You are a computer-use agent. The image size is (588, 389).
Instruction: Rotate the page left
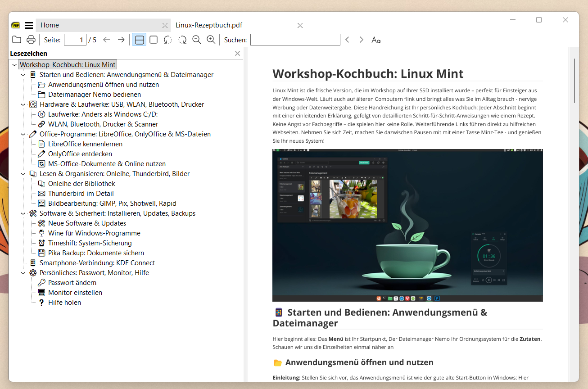pyautogui.click(x=167, y=40)
